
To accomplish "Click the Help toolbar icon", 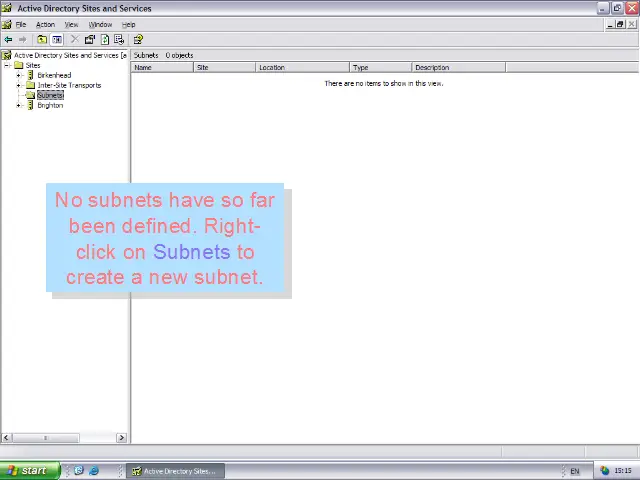I will (x=138, y=40).
